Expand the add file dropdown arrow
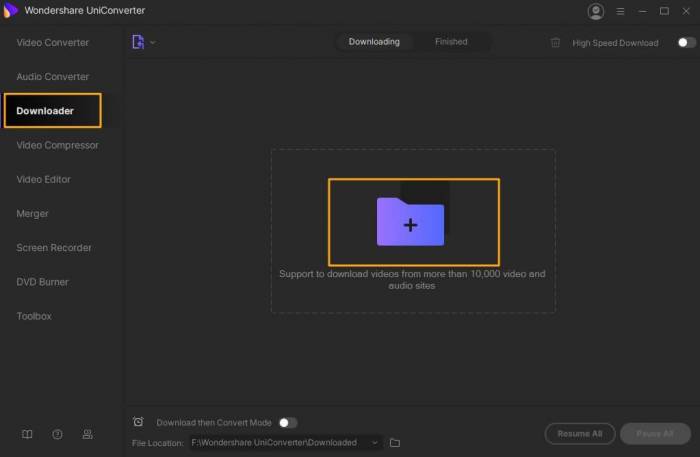This screenshot has height=457, width=700. (153, 43)
